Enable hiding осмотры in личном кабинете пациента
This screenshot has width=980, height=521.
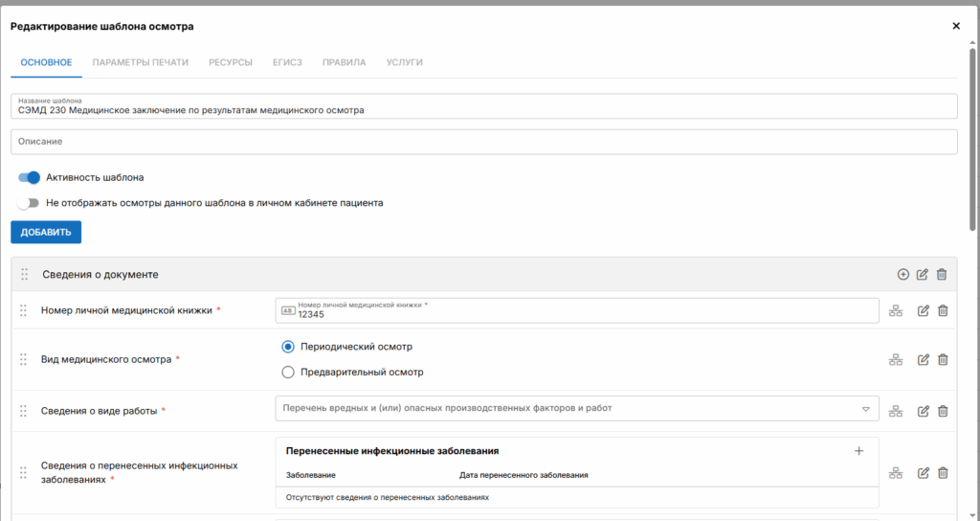coord(30,203)
